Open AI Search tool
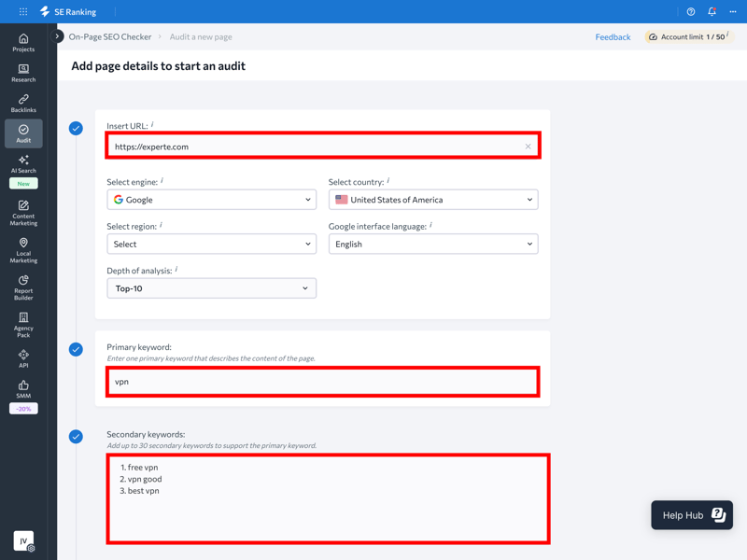Screen dimensions: 747x560 pyautogui.click(x=23, y=164)
